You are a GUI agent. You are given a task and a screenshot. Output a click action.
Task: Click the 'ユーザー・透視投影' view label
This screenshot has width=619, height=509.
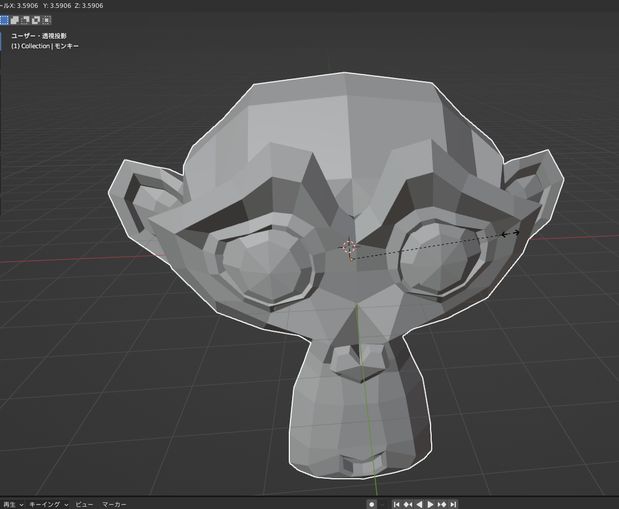point(39,36)
